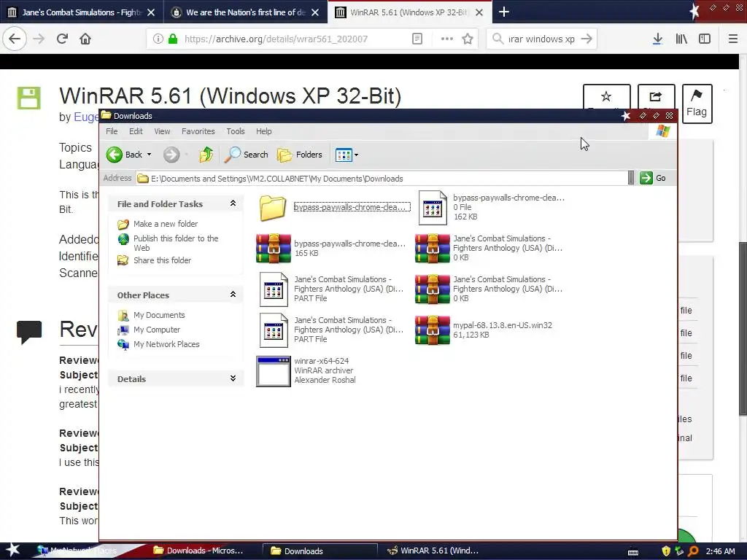747x560 pixels.
Task: Click Publish this folder to the Web
Action: click(176, 243)
